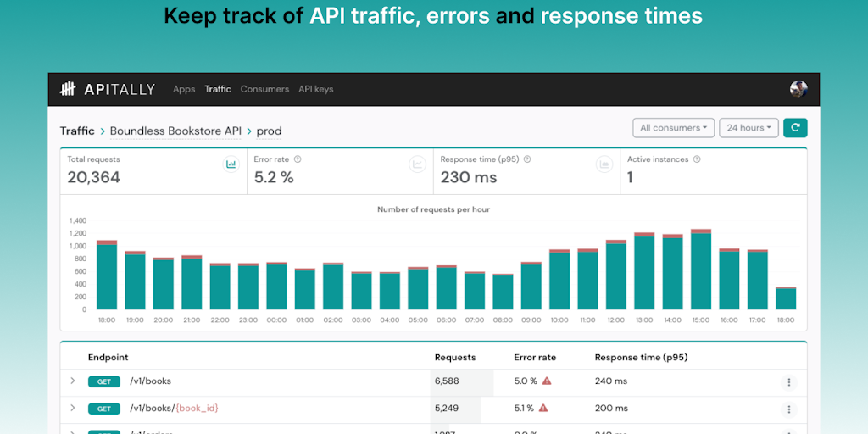868x434 pixels.
Task: Click warning icon beside 5.0 % error rate
Action: coord(547,381)
